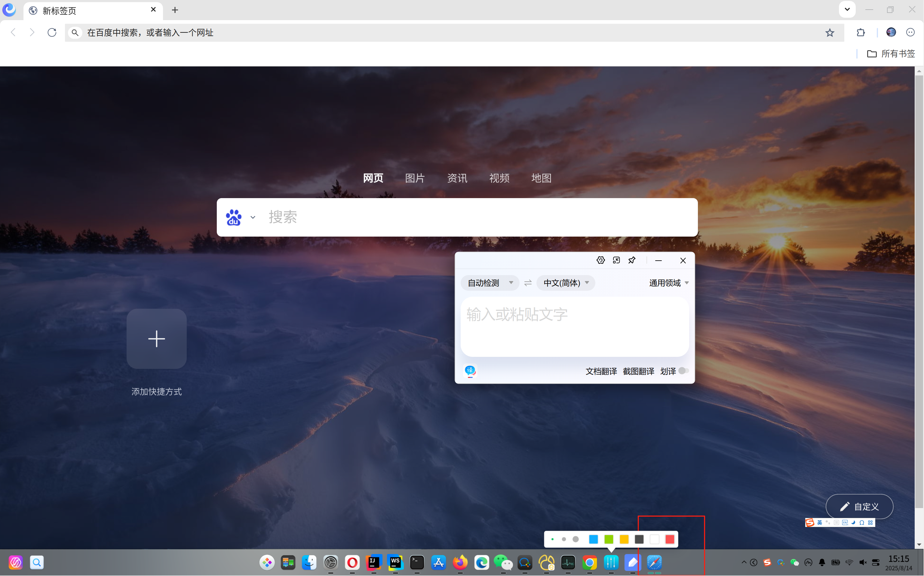Open WebStorm from the taskbar
The height and width of the screenshot is (576, 924).
395,562
